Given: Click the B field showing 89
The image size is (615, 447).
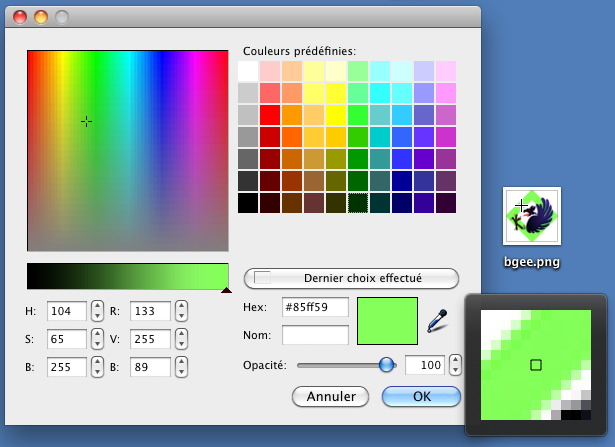Looking at the screenshot, I should [x=150, y=367].
